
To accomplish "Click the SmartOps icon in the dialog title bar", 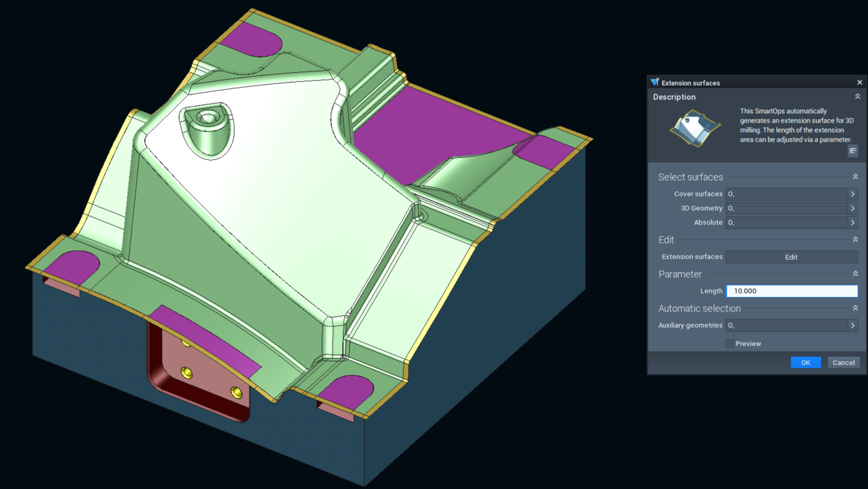I will point(654,82).
